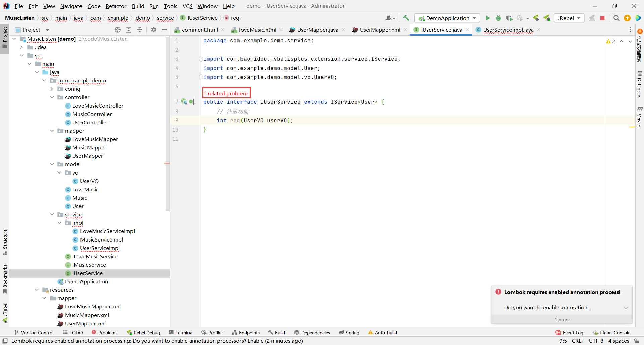This screenshot has height=345, width=644.
Task: Switch to the UserMapper.xml editor tab
Action: click(380, 30)
